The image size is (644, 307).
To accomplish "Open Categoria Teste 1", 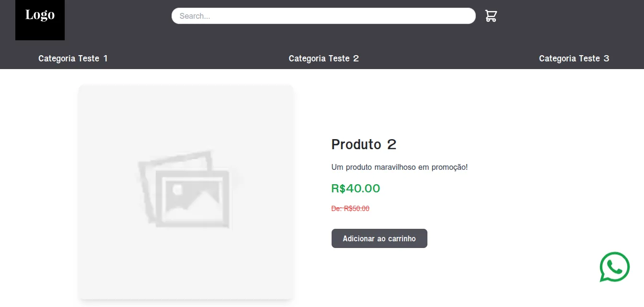I will [73, 58].
